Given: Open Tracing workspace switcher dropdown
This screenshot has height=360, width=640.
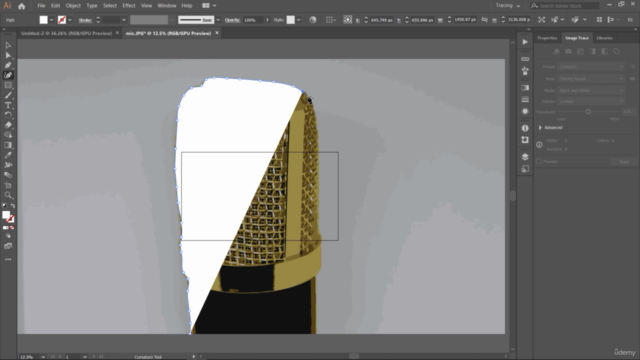Looking at the screenshot, I should click(x=508, y=6).
